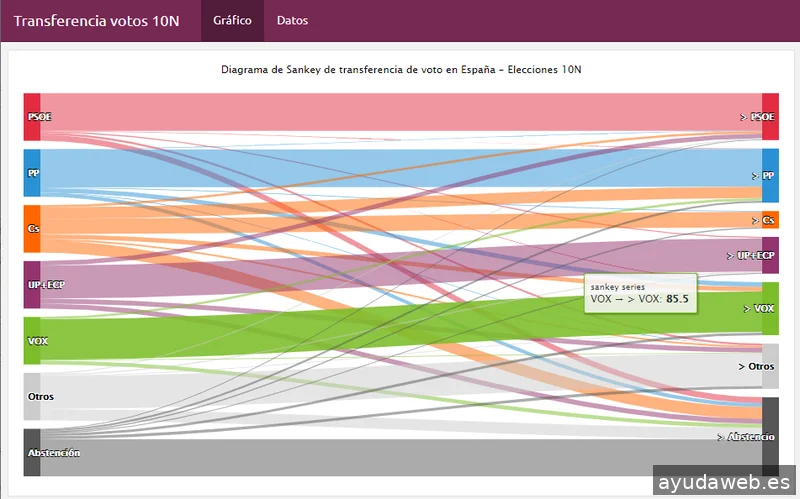Screen dimensions: 800x499
Task: Click the Transferencia votos 10N header title
Action: tap(97, 21)
